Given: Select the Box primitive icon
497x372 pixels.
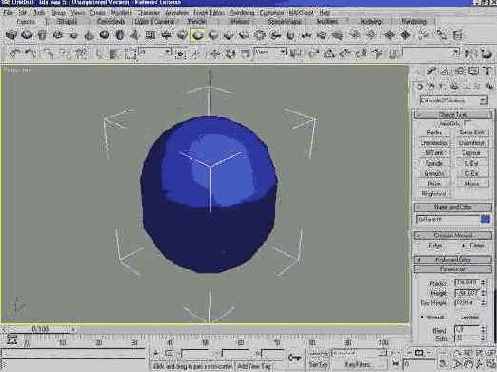Looking at the screenshot, I should (12, 35).
